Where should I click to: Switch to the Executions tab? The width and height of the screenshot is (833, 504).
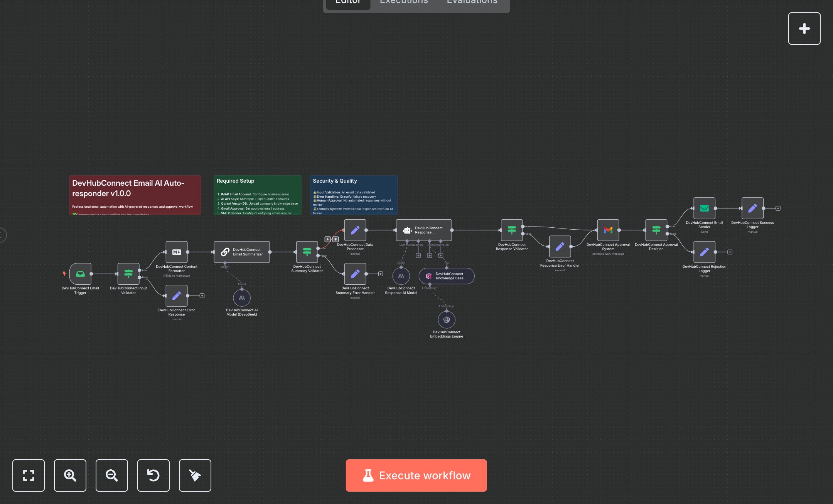coord(403,2)
